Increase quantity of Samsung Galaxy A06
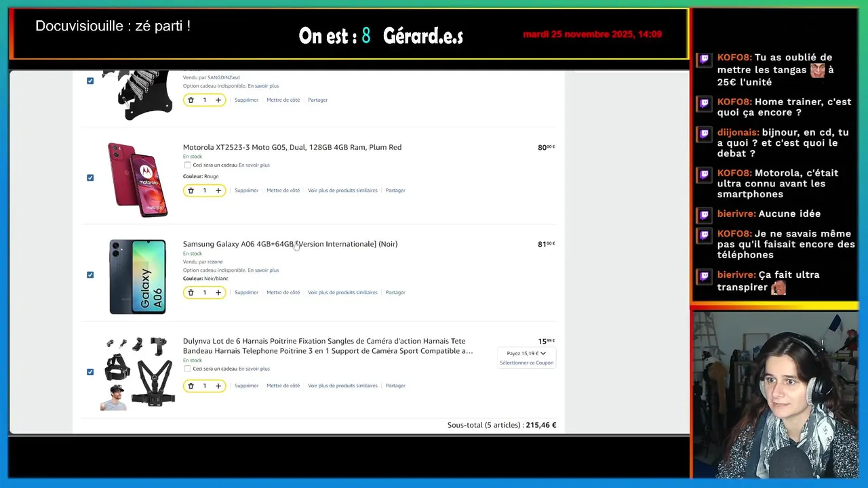 tap(218, 293)
